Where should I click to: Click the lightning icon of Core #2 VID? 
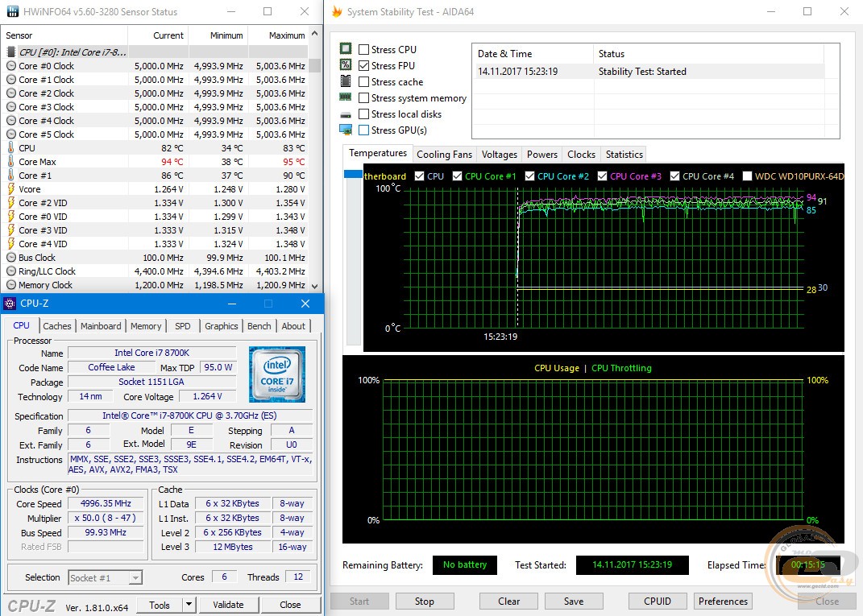coord(11,202)
